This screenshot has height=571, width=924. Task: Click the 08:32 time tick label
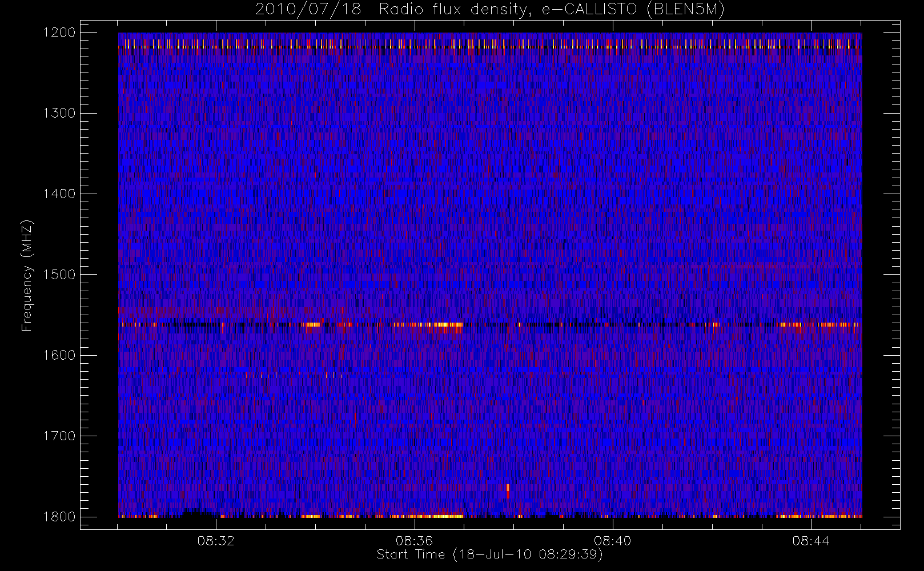[216, 541]
